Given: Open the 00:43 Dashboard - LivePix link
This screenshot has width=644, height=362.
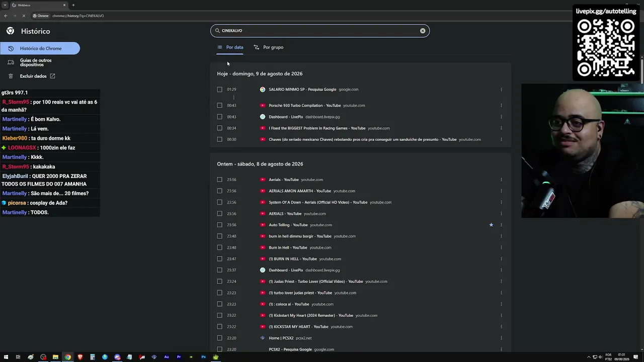Looking at the screenshot, I should 286,117.
